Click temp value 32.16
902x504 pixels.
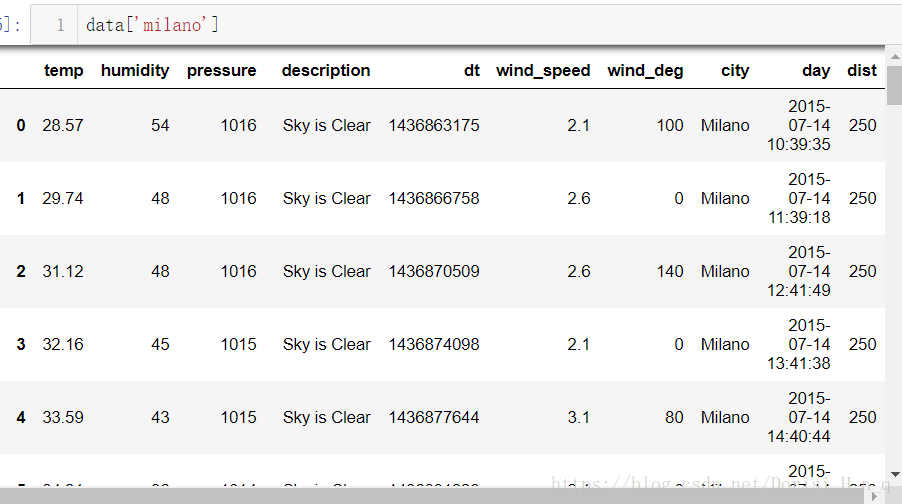tap(63, 345)
